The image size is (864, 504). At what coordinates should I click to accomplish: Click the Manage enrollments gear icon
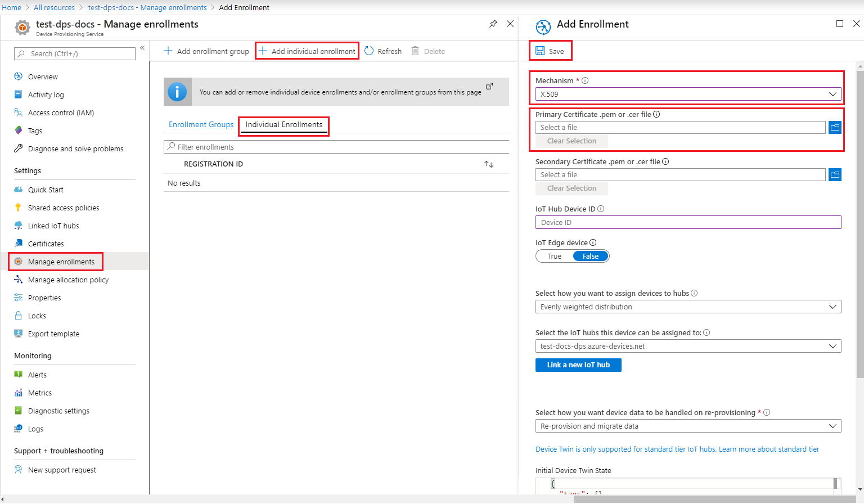[18, 262]
